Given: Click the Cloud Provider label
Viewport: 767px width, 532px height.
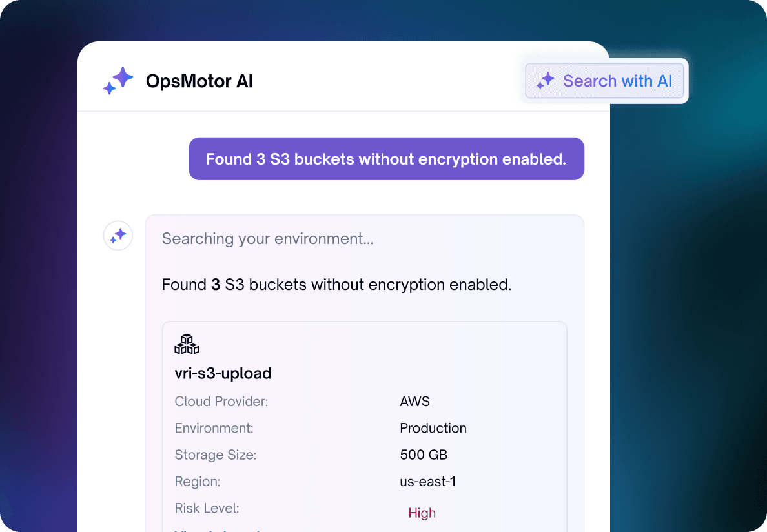Looking at the screenshot, I should coord(221,402).
